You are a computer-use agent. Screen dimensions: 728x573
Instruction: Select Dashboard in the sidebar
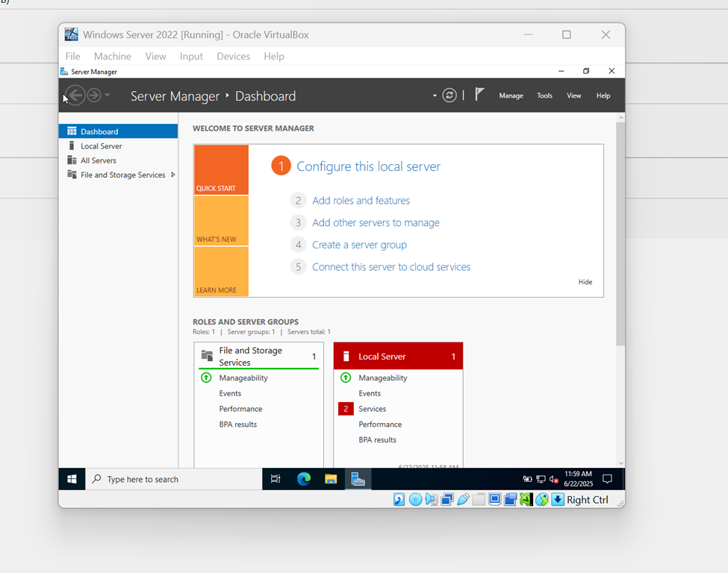119,131
